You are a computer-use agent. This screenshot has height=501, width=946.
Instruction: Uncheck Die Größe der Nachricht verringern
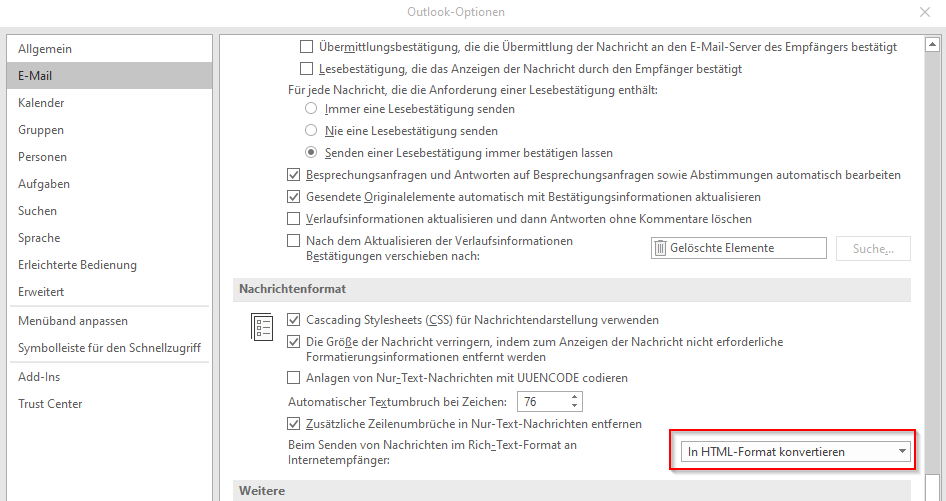pyautogui.click(x=293, y=342)
